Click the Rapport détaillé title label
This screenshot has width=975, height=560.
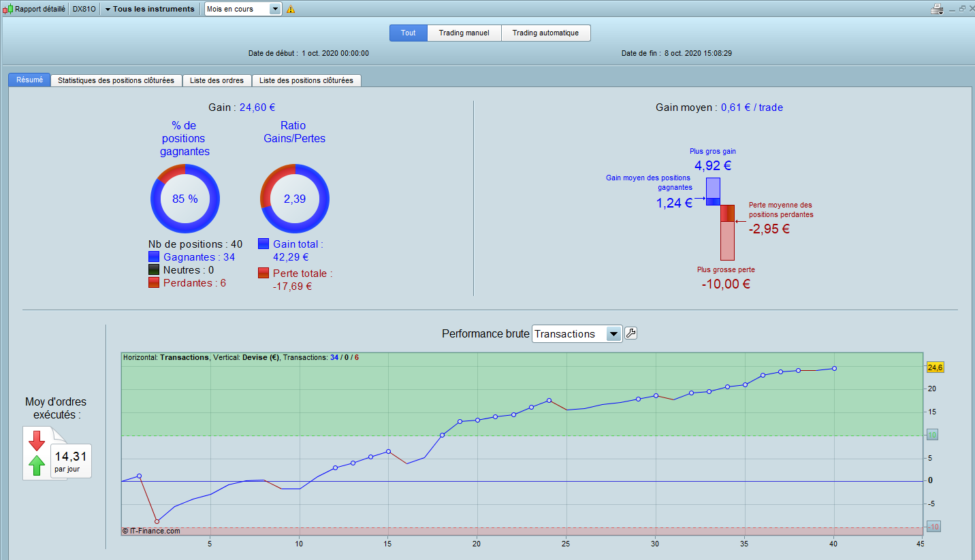(x=40, y=10)
